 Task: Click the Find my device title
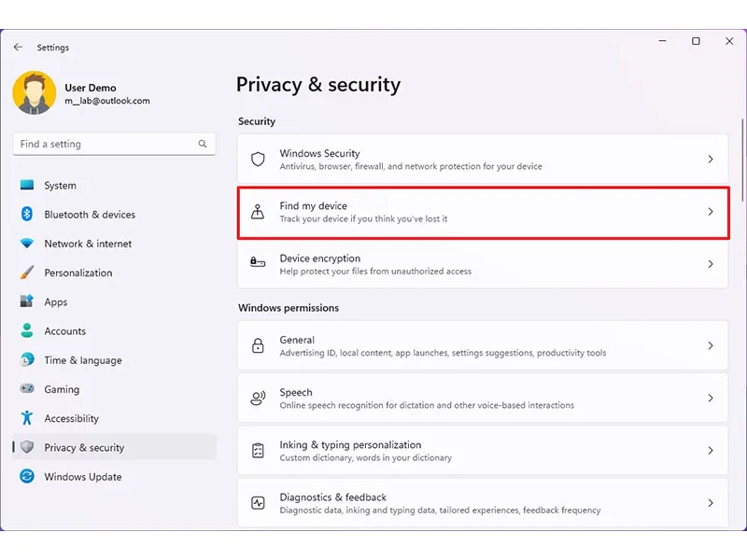(x=313, y=205)
